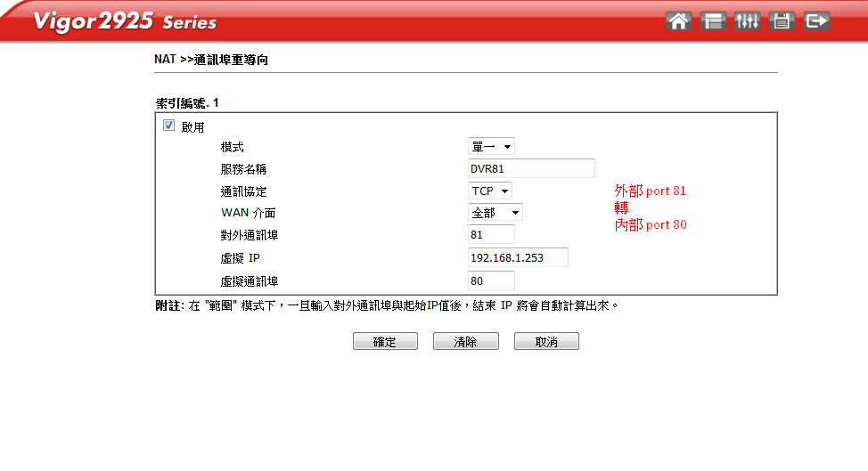Expand the 通訊協定 TCP protocol dropdown

point(490,191)
